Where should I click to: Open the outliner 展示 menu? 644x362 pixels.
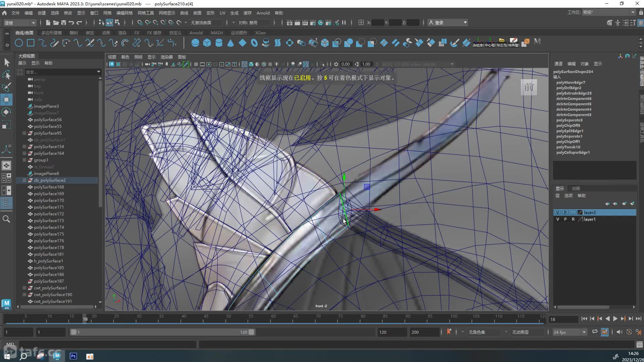[x=22, y=63]
